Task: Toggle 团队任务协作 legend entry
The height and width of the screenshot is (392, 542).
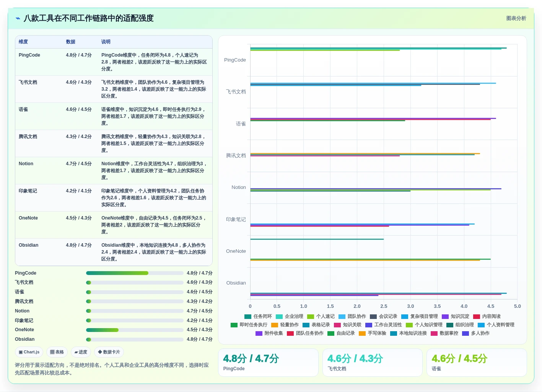Action: (305, 333)
